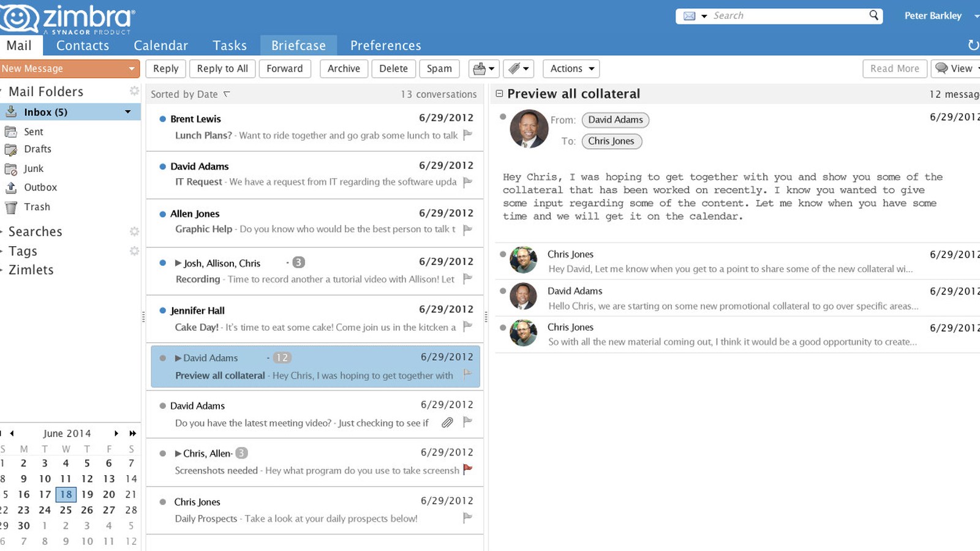The width and height of the screenshot is (980, 551).
Task: Click the flag on Lunch Plans message
Action: [x=467, y=135]
